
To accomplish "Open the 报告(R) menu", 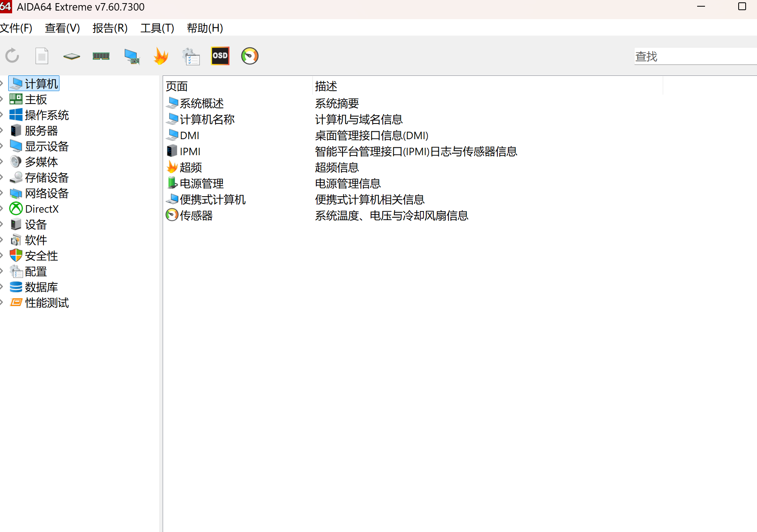I will [x=110, y=28].
